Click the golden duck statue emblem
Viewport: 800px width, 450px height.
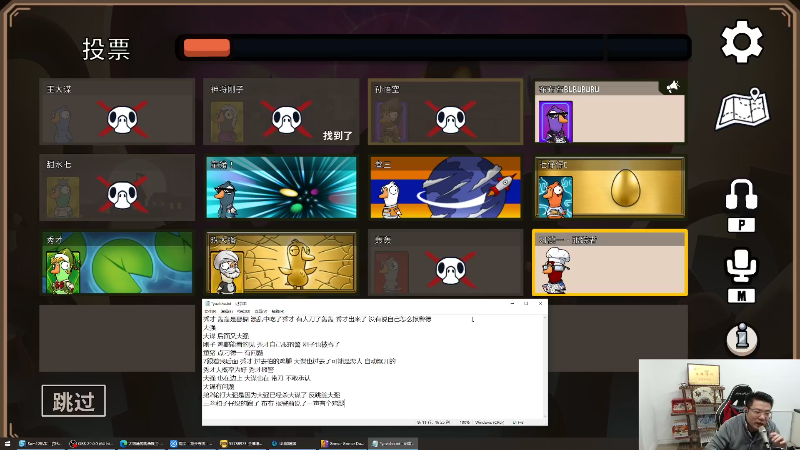click(296, 264)
